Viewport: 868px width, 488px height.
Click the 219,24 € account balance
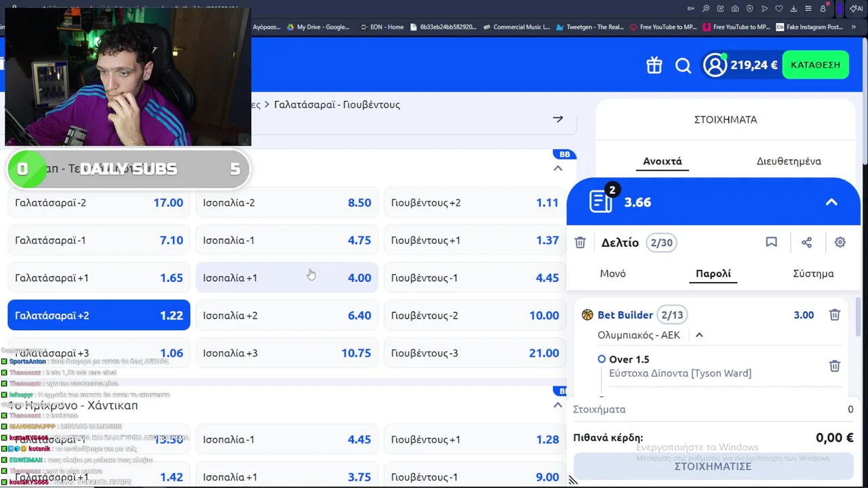(754, 65)
